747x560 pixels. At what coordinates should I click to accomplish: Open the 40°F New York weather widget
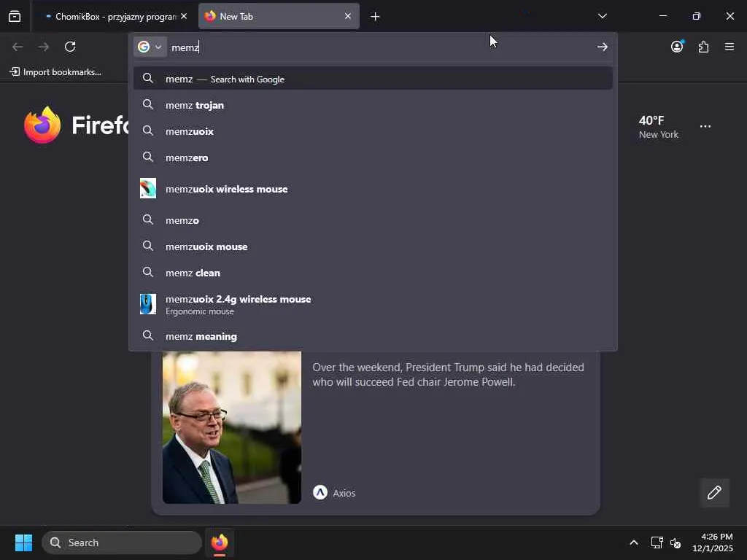(x=659, y=127)
